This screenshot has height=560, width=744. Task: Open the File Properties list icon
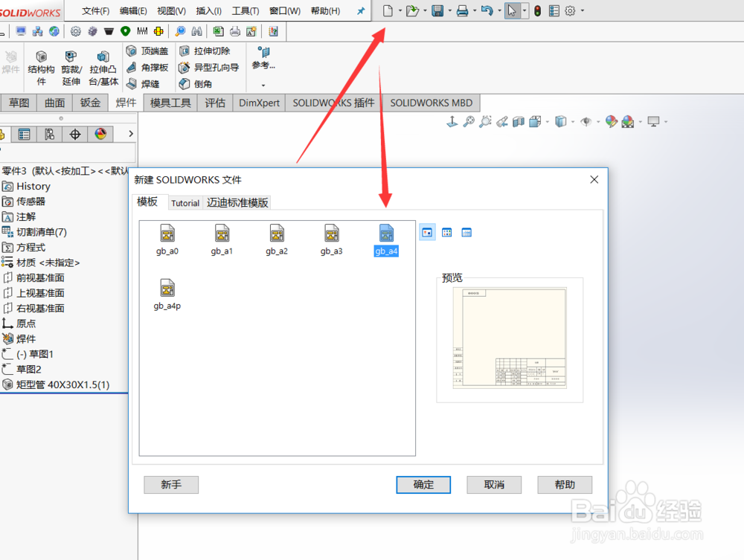pyautogui.click(x=554, y=10)
